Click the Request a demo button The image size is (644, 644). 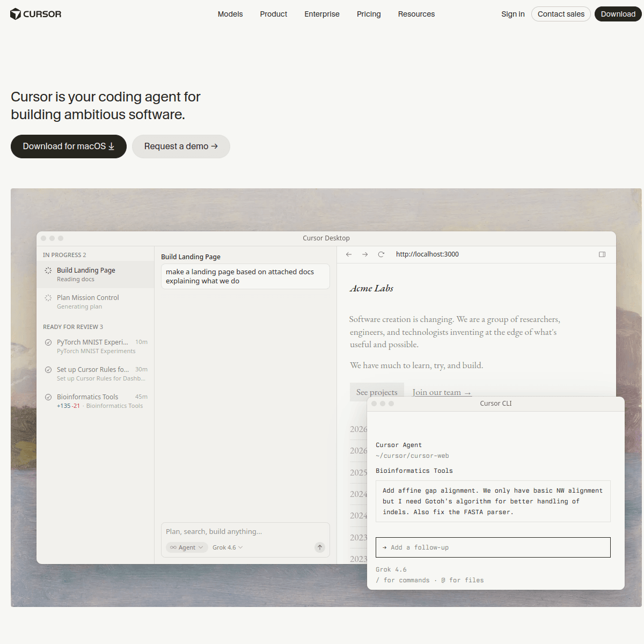[181, 147]
